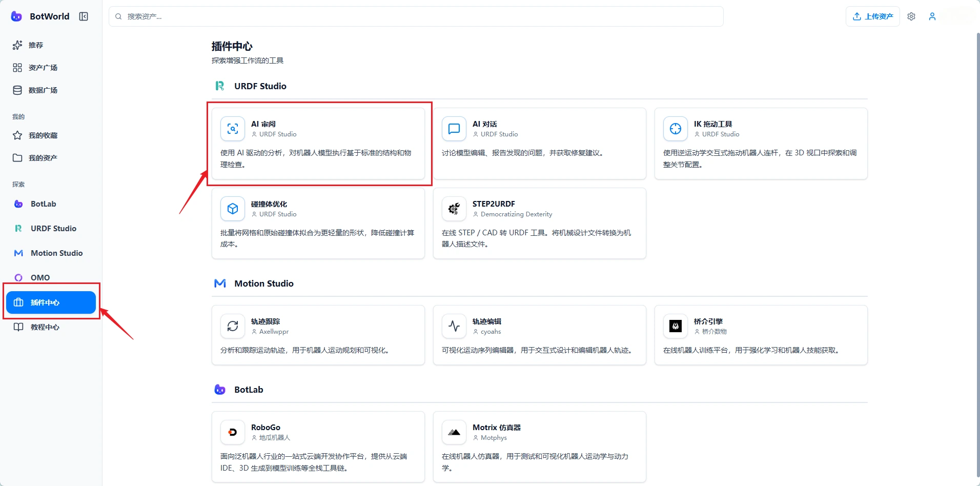Click the 搜索资产 search field

pos(416,16)
